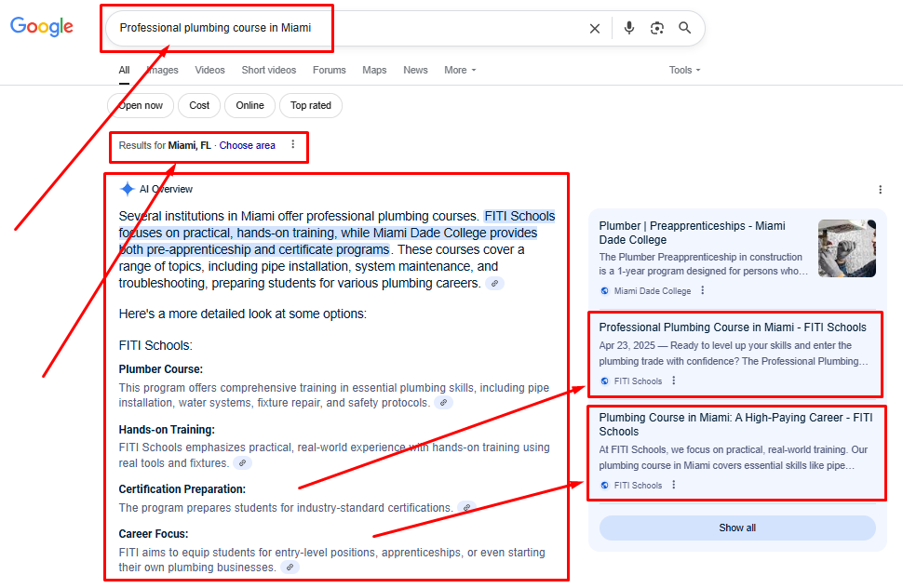Click the Plumber Course: heading
This screenshot has height=588, width=903.
click(x=161, y=369)
